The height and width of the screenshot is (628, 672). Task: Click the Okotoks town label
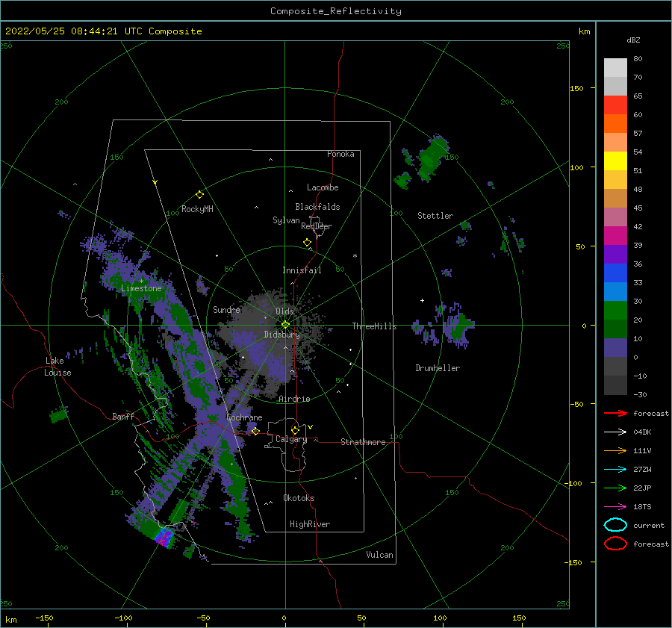299,498
